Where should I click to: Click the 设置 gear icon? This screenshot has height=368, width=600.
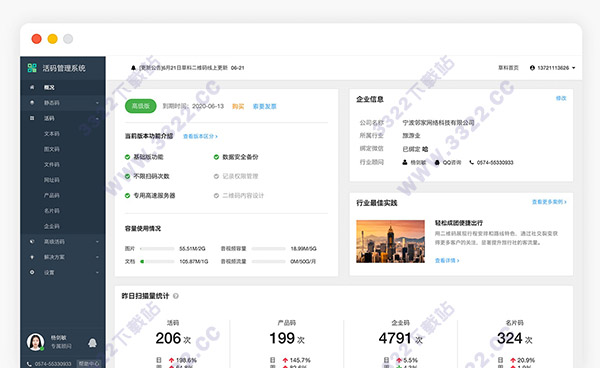click(32, 272)
